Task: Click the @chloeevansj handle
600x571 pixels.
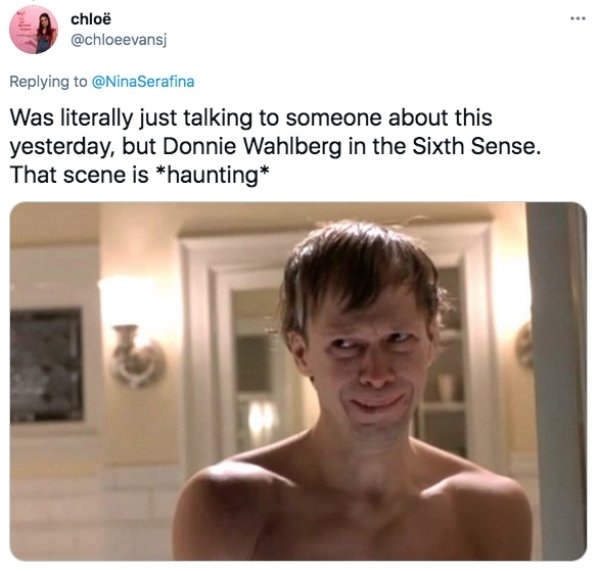Action: pyautogui.click(x=119, y=40)
